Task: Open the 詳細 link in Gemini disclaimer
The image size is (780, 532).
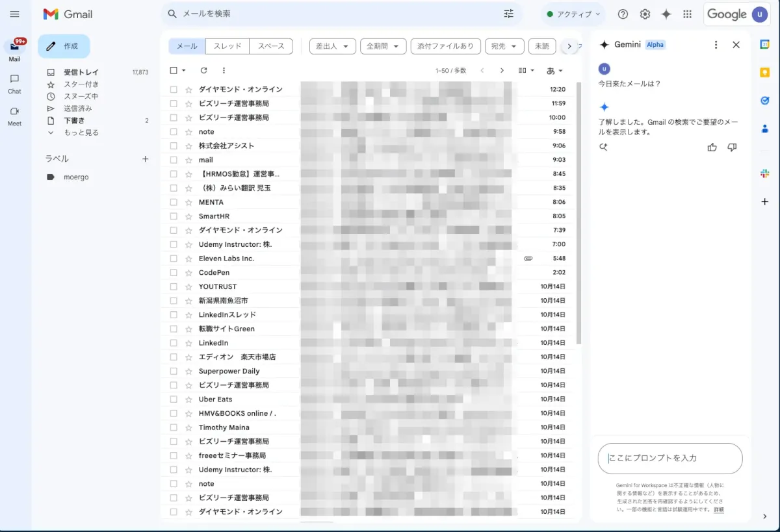Action: tap(718, 510)
